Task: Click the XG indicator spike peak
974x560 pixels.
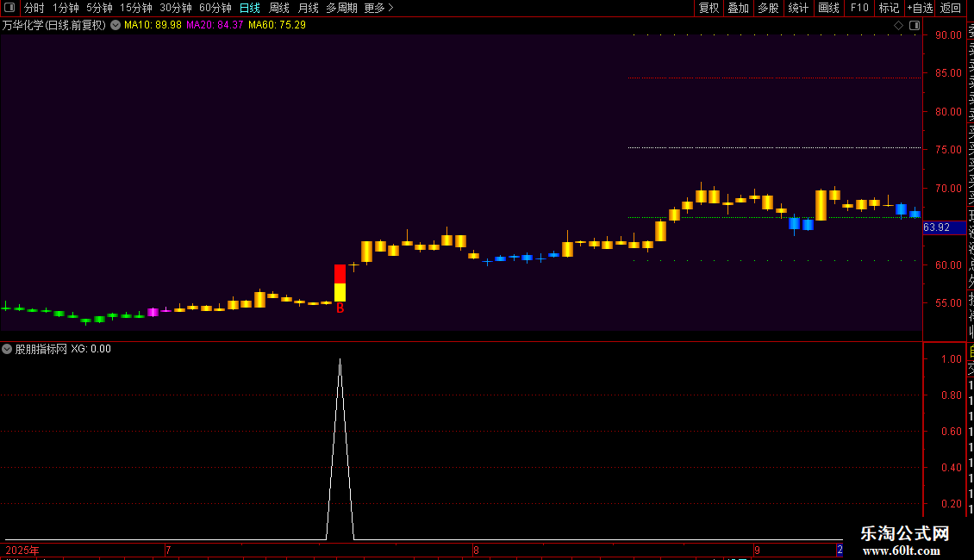Action: (340, 359)
